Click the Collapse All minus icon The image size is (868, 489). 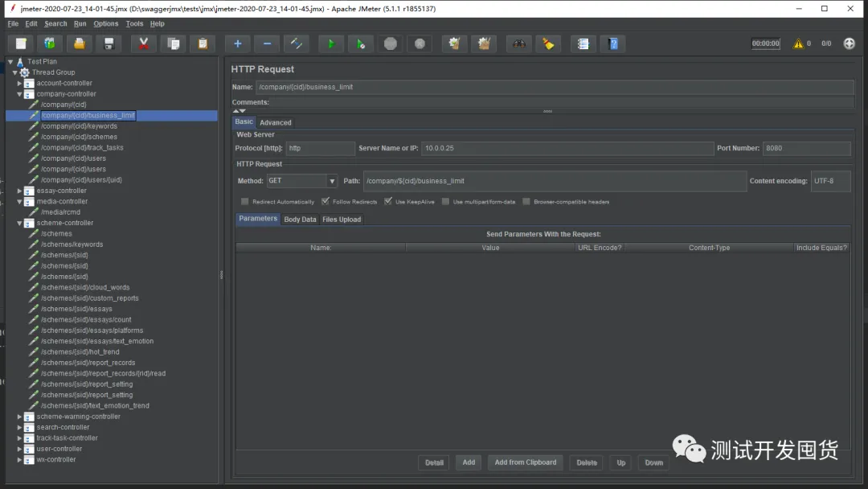coord(267,43)
